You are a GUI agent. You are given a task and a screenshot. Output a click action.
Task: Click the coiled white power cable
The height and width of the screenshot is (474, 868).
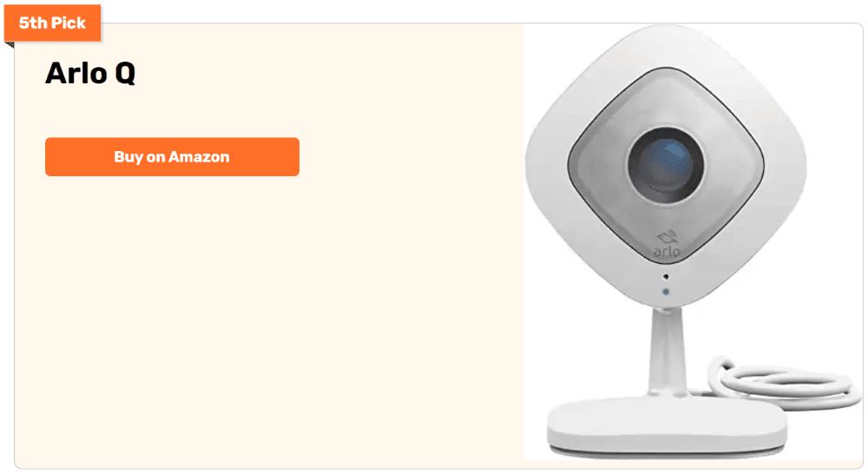pos(783,382)
